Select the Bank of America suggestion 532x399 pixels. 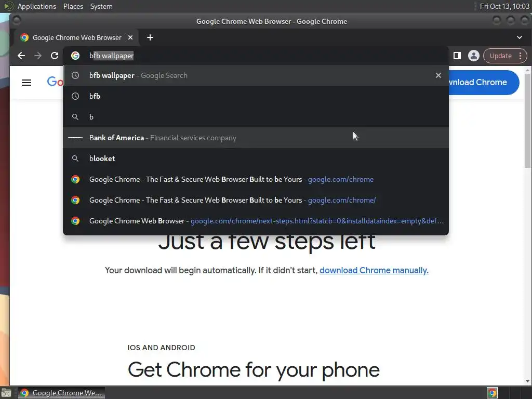256,138
